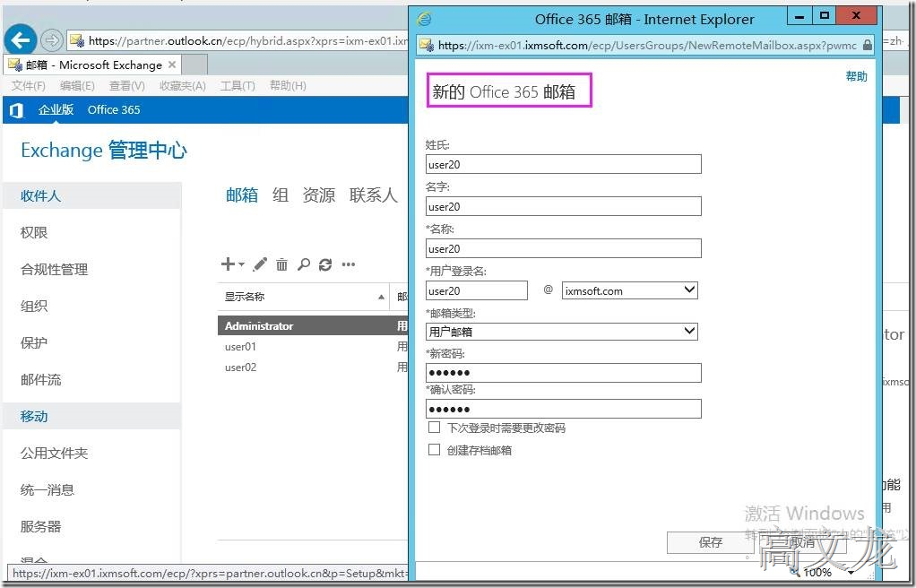
Task: Open the 文件(F) menu
Action: click(x=29, y=86)
